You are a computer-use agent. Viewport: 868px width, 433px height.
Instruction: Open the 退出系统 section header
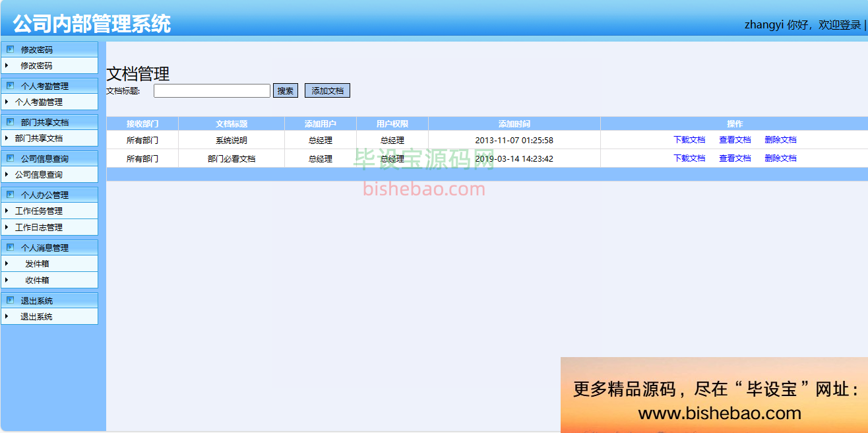49,300
